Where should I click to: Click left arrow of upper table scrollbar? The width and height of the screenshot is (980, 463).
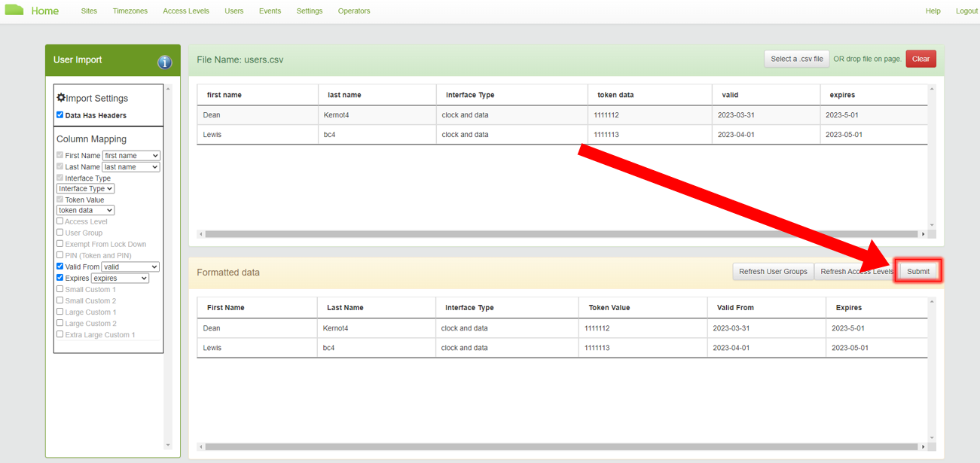tap(201, 234)
